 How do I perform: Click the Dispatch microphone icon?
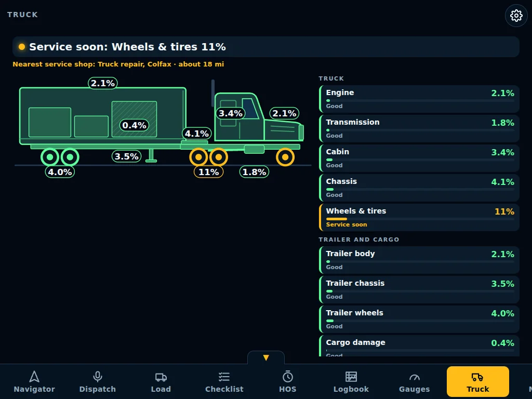(x=97, y=377)
